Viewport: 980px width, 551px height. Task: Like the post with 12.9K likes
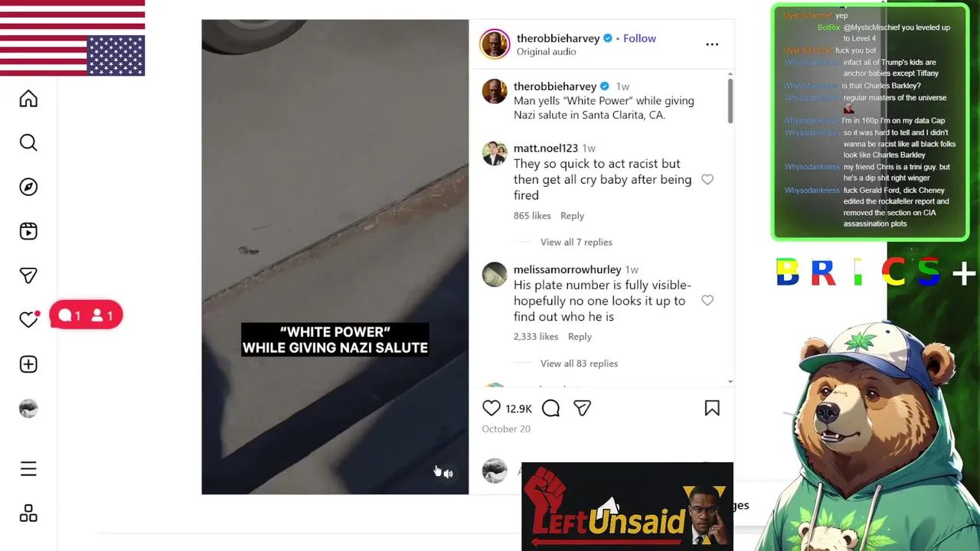coord(492,409)
